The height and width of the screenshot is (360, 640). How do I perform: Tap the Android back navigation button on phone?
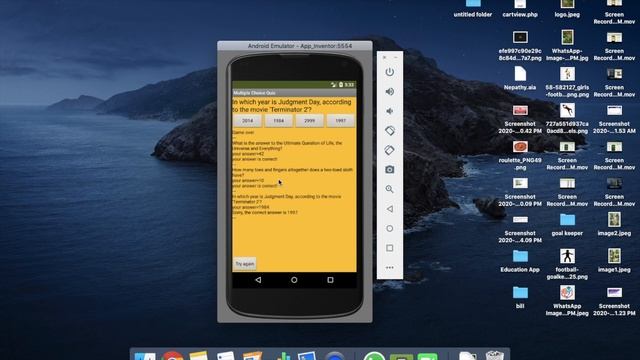pyautogui.click(x=258, y=280)
